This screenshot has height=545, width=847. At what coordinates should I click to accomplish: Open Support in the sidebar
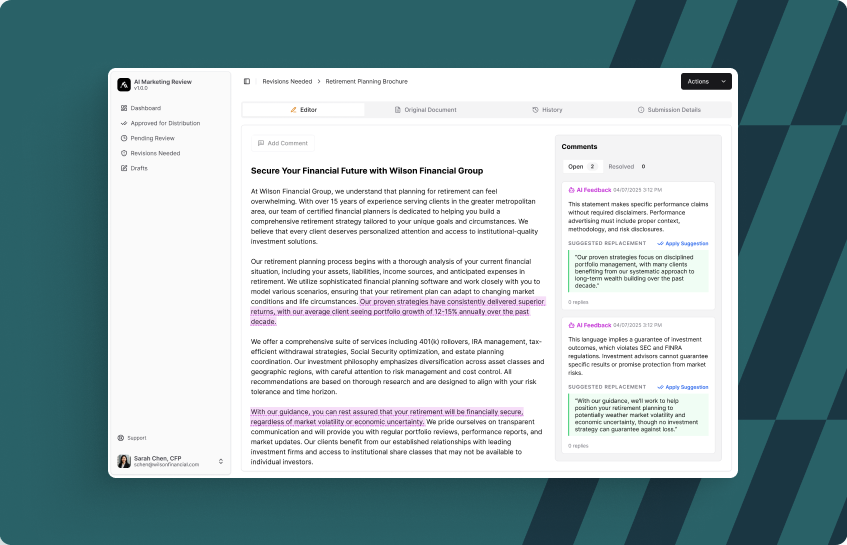pyautogui.click(x=136, y=437)
